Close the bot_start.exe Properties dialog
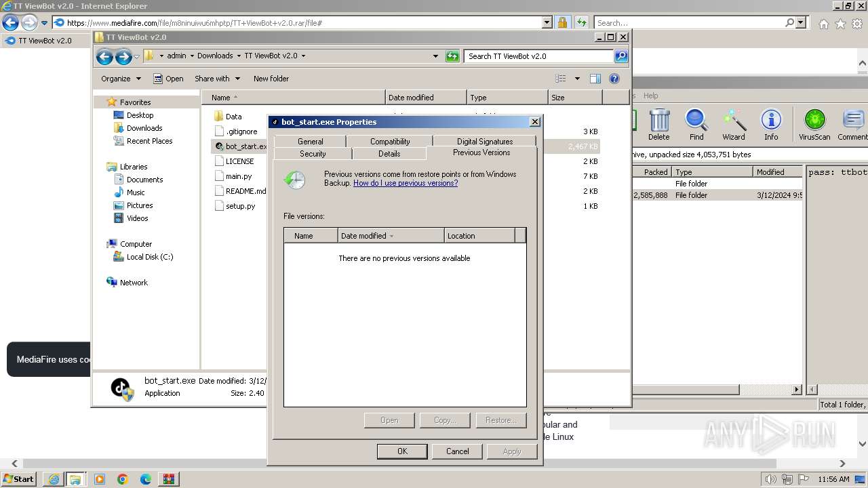 click(534, 122)
